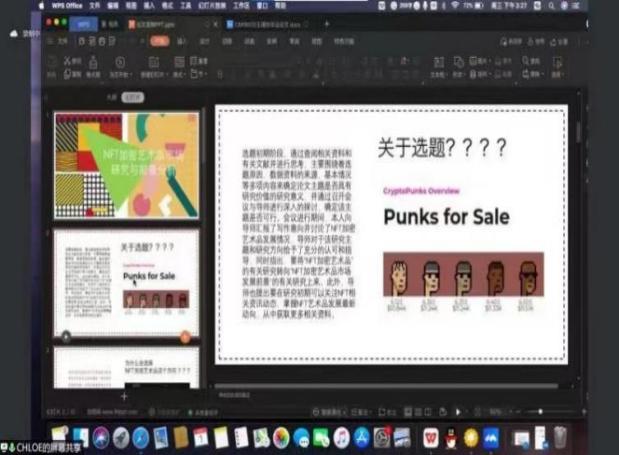Click the Share (分享) button at top right
This screenshot has width=619, height=455.
(559, 41)
